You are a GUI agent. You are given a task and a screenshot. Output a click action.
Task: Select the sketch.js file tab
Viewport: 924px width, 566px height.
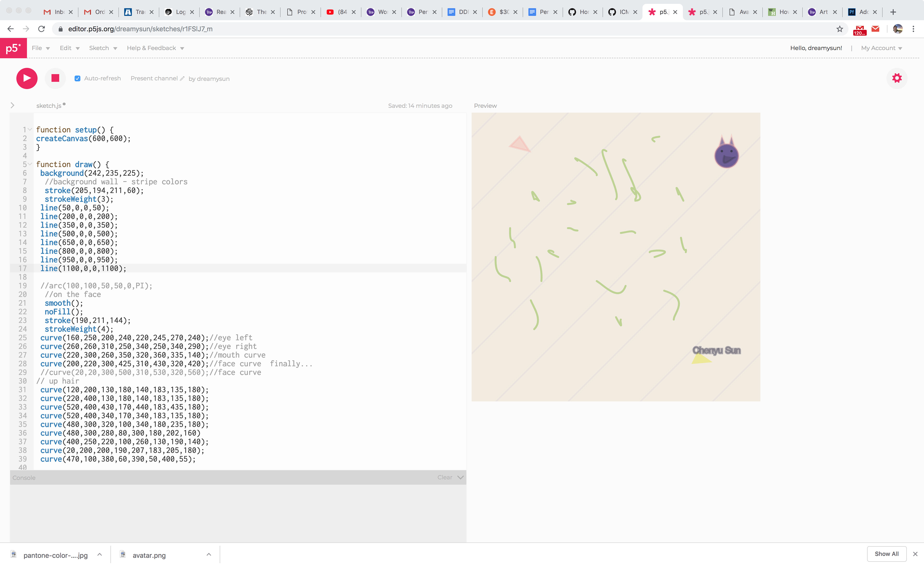pos(49,106)
